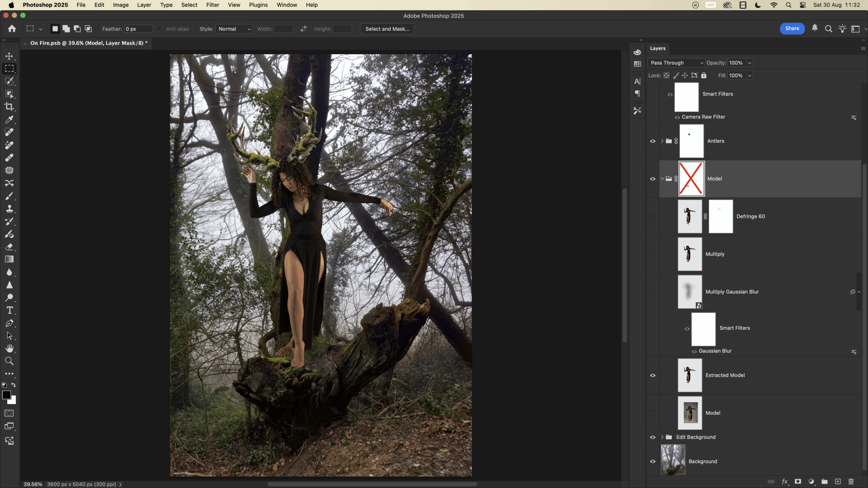Open the Pass Through blend mode dropdown
The width and height of the screenshot is (868, 488).
(x=676, y=63)
